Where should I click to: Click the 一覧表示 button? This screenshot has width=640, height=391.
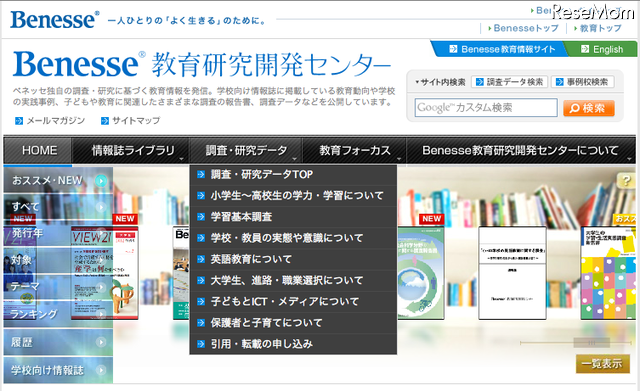click(602, 364)
